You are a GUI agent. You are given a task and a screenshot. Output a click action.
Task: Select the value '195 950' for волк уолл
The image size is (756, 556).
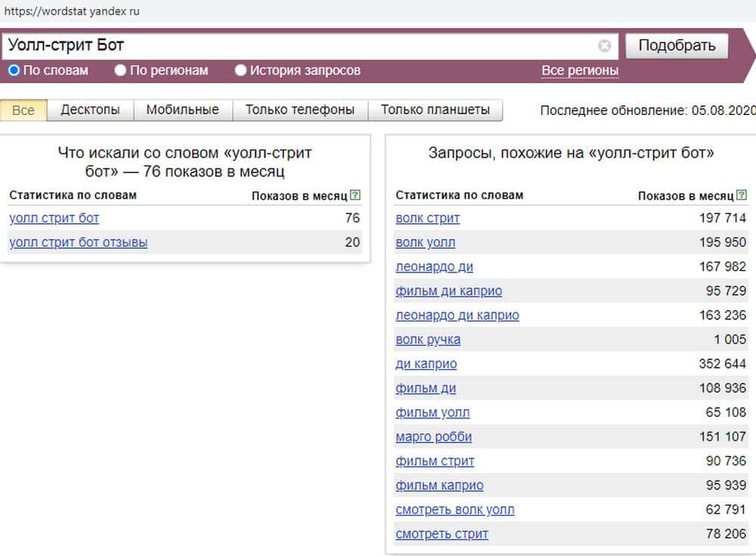(722, 242)
